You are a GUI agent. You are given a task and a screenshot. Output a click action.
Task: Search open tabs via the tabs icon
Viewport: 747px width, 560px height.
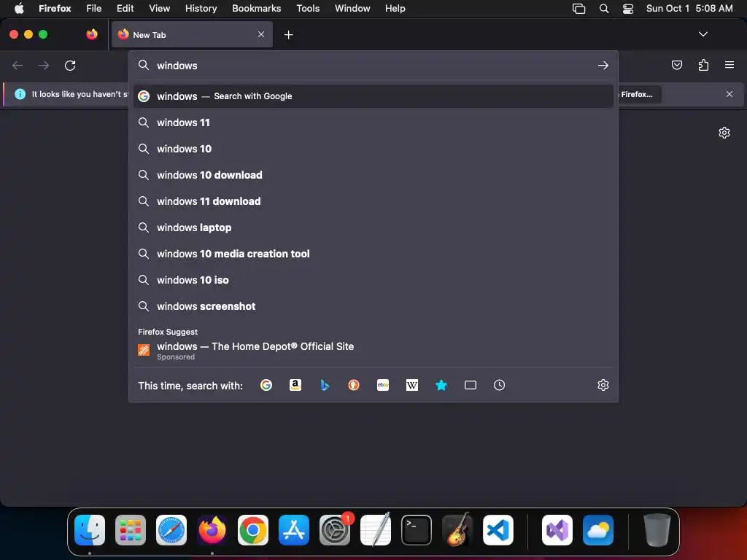(x=471, y=385)
